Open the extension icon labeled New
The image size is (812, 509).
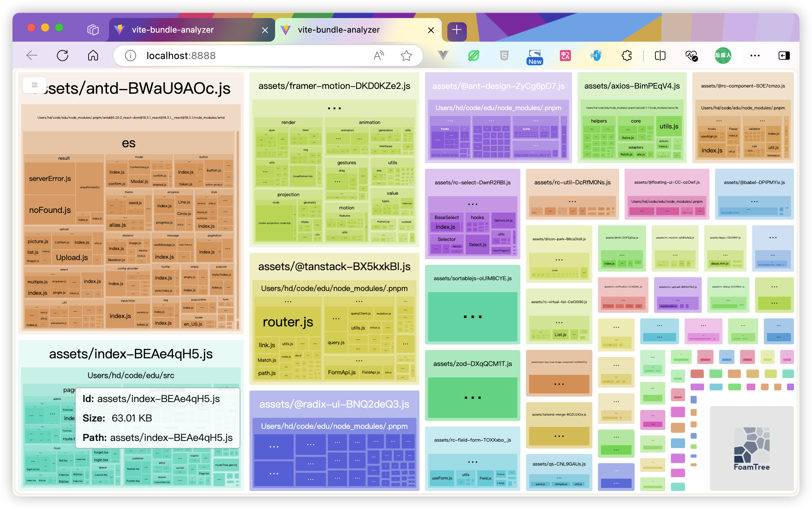tap(535, 57)
